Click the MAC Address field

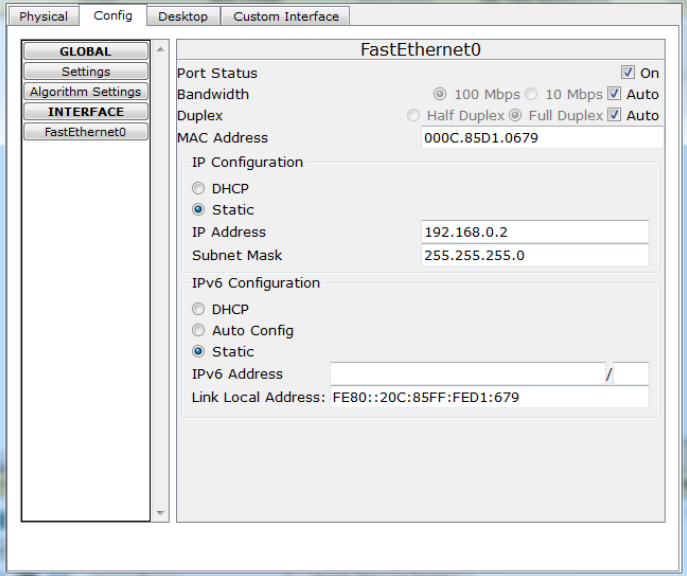[x=542, y=138]
